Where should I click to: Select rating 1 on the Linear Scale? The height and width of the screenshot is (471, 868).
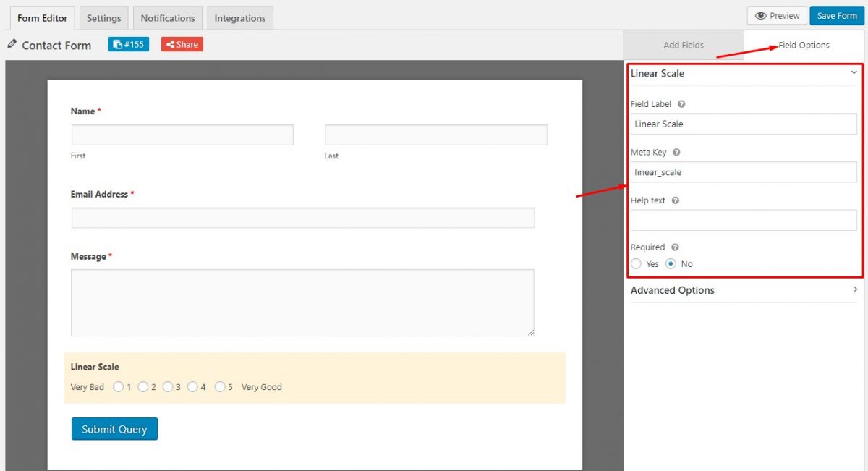click(x=119, y=386)
